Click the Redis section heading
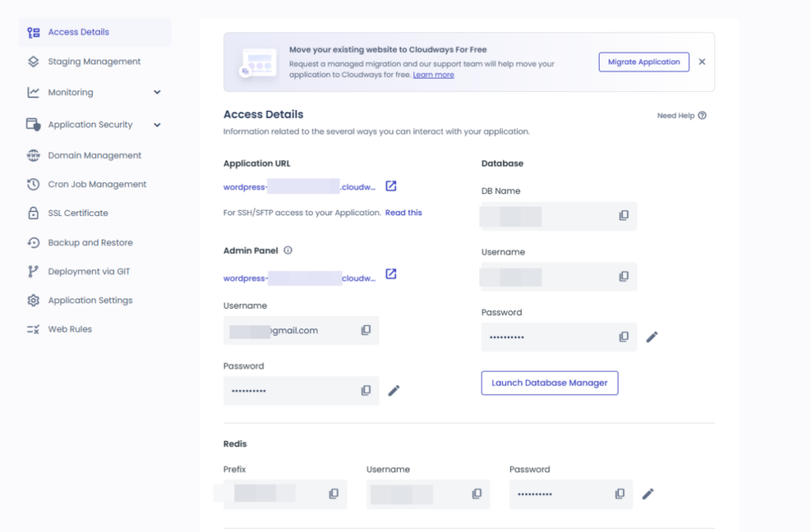Screen dimensions: 811x532 coord(234,444)
